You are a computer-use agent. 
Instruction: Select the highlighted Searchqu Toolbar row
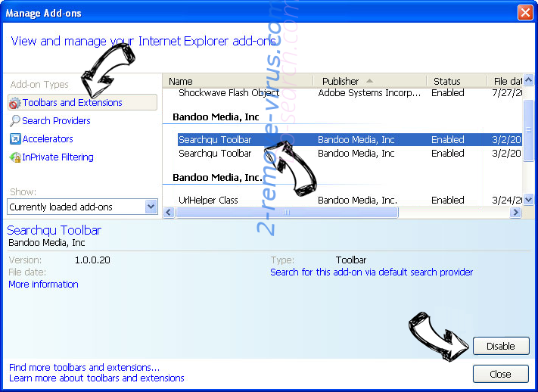[x=350, y=140]
